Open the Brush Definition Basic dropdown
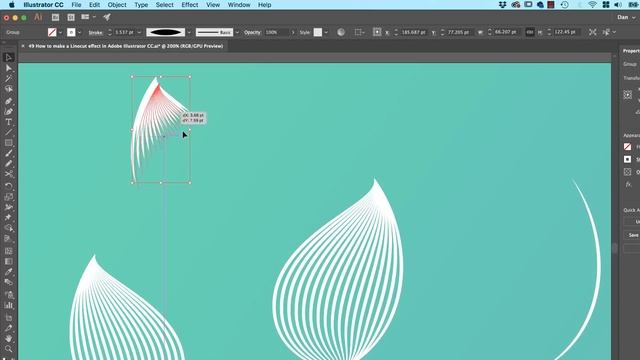The image size is (640, 360). coord(237,32)
